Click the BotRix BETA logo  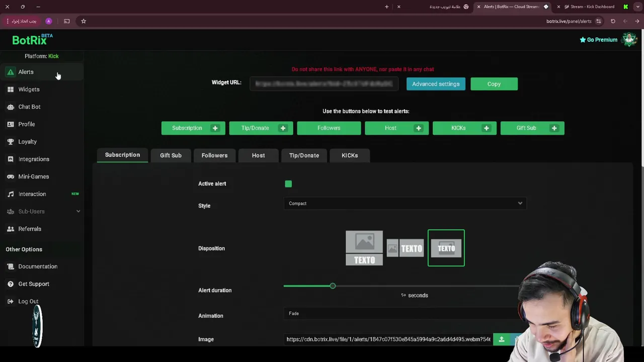click(32, 40)
